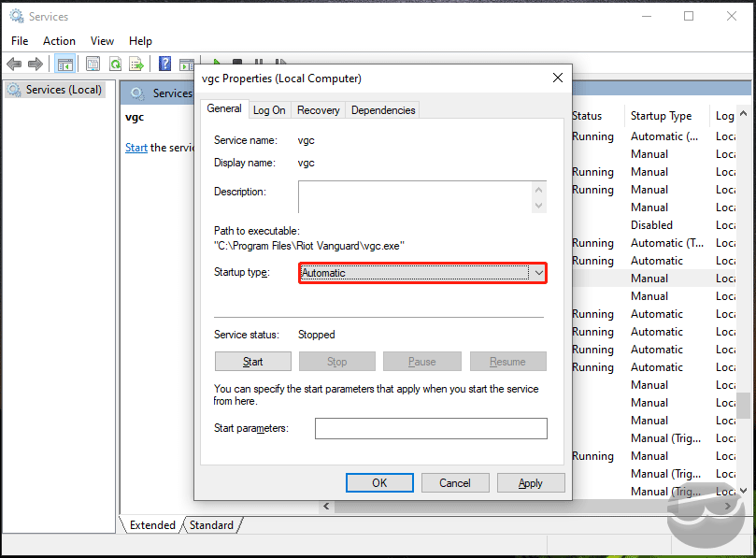Screen dimensions: 756x558
Task: Click the Export List toolbar icon
Action: pyautogui.click(x=136, y=64)
